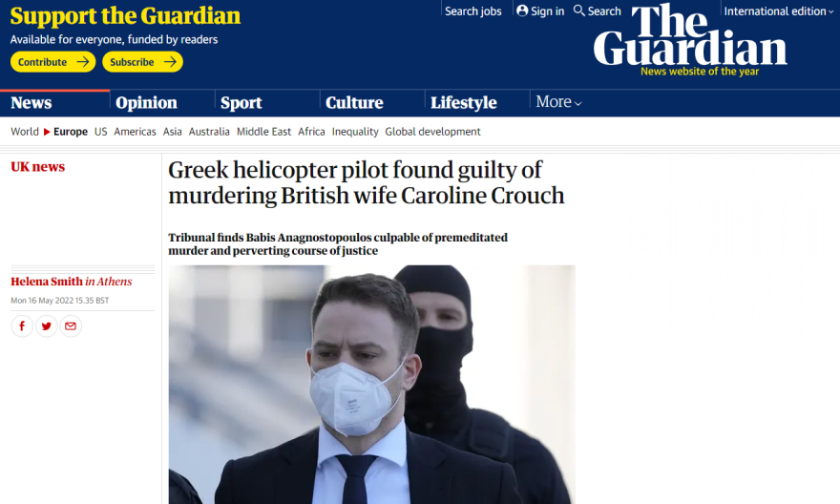Image resolution: width=840 pixels, height=504 pixels.
Task: Switch to the Sport section
Action: pyautogui.click(x=241, y=102)
